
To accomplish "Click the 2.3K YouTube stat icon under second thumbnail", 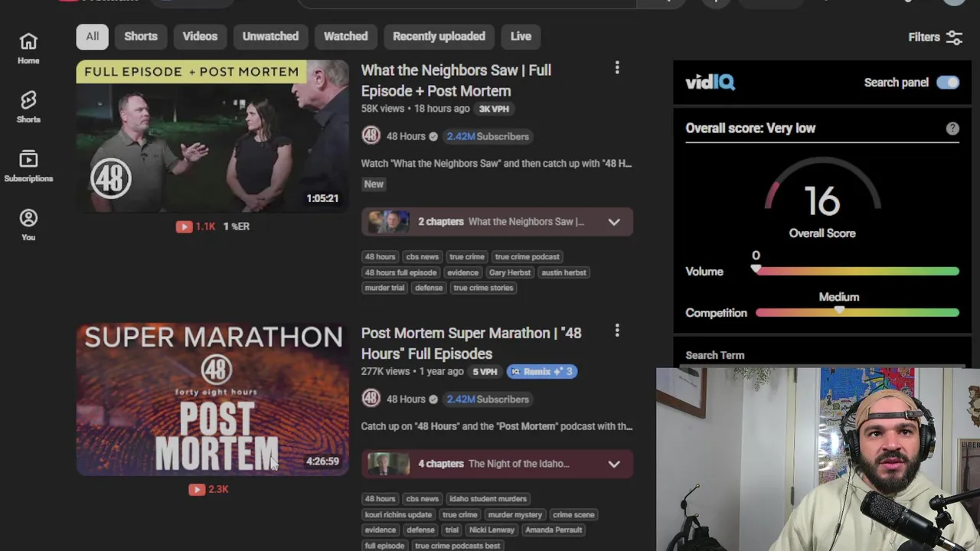I will click(197, 489).
